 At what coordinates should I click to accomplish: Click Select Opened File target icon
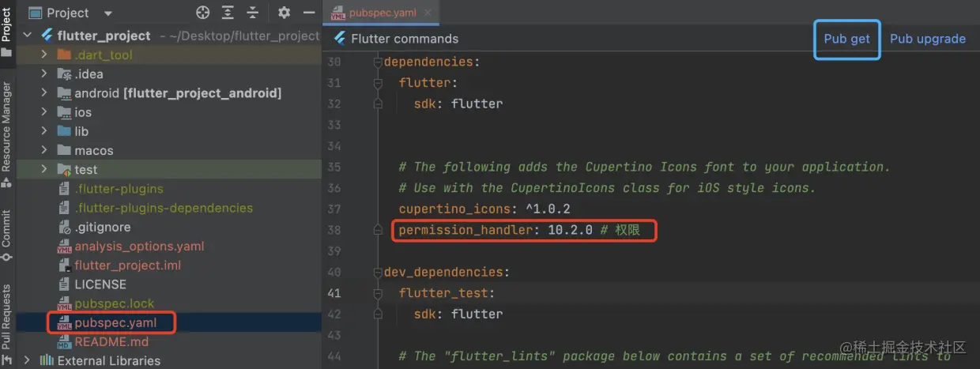click(x=203, y=13)
